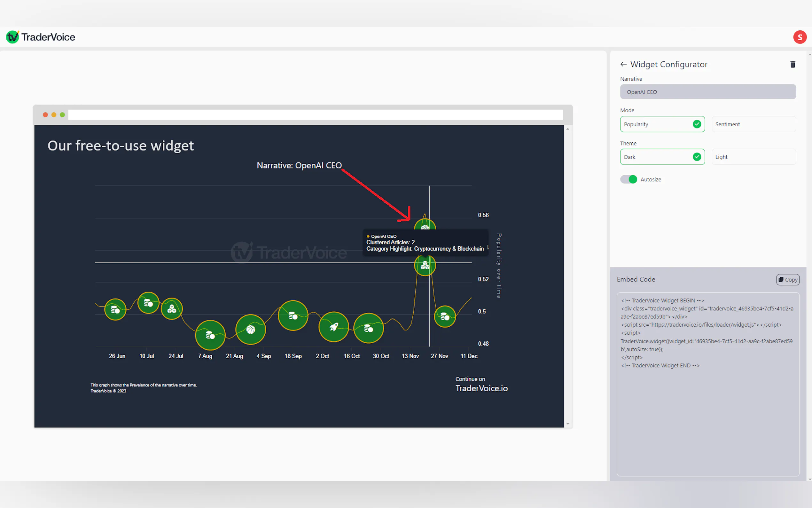The height and width of the screenshot is (508, 812).
Task: Select the Popularity mode option
Action: (662, 124)
